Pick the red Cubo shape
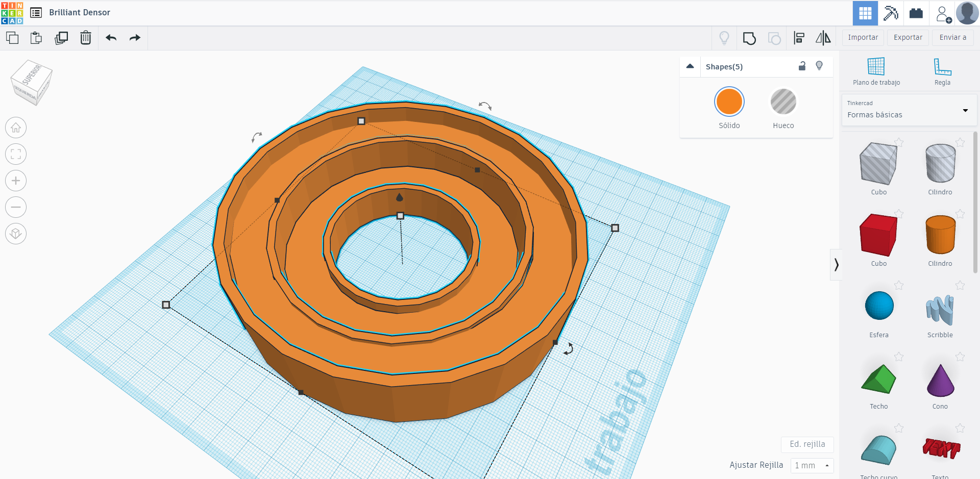This screenshot has width=980, height=479. 878,235
